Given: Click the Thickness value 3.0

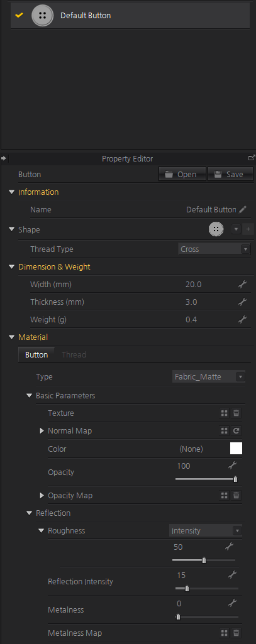Looking at the screenshot, I should [191, 302].
